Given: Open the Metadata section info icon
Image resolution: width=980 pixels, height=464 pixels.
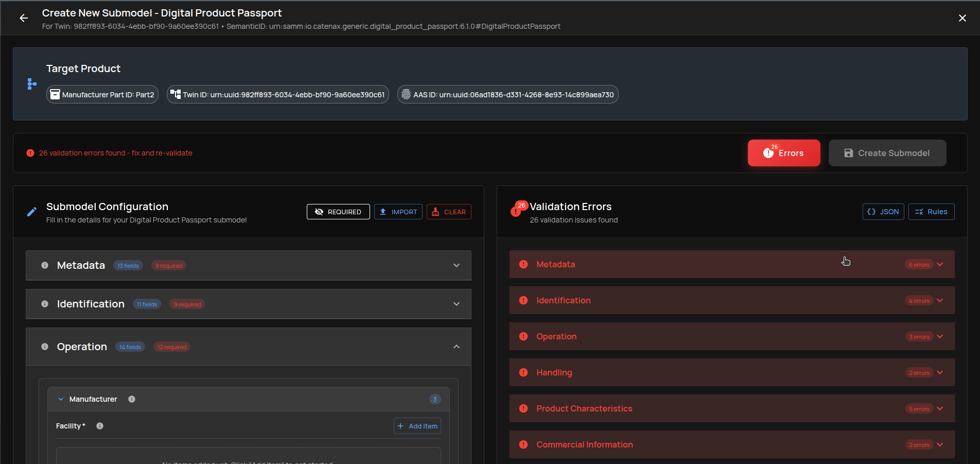Looking at the screenshot, I should click(44, 265).
